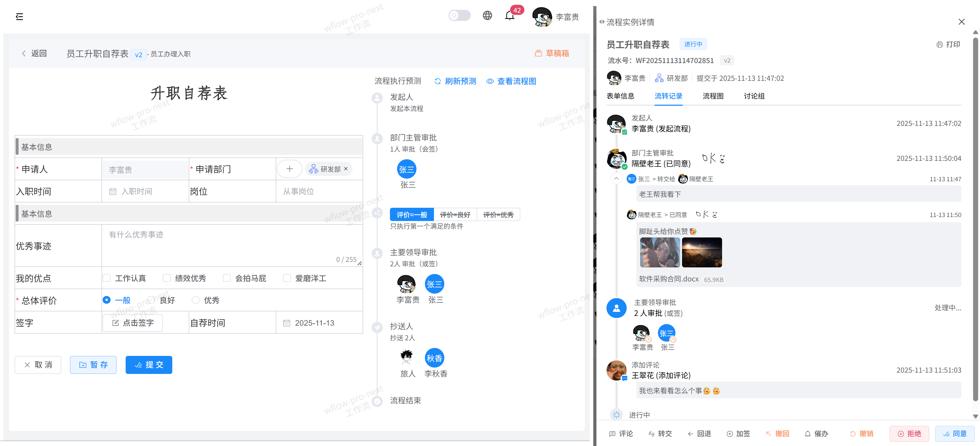Collapse the sidebar menu icon
This screenshot has width=980, height=446.
pyautogui.click(x=19, y=16)
